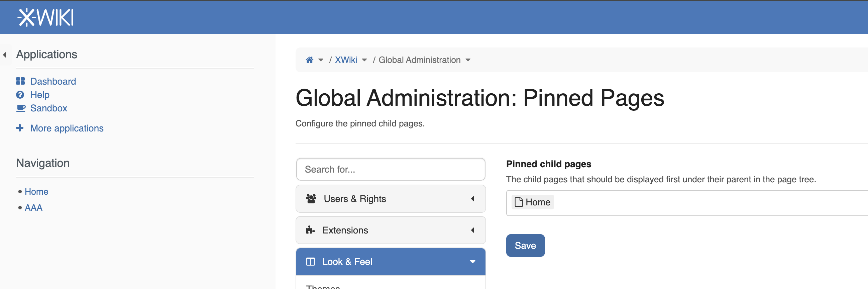Open the dropdown next to the breadcrumb home icon
The image size is (868, 289).
(x=321, y=60)
